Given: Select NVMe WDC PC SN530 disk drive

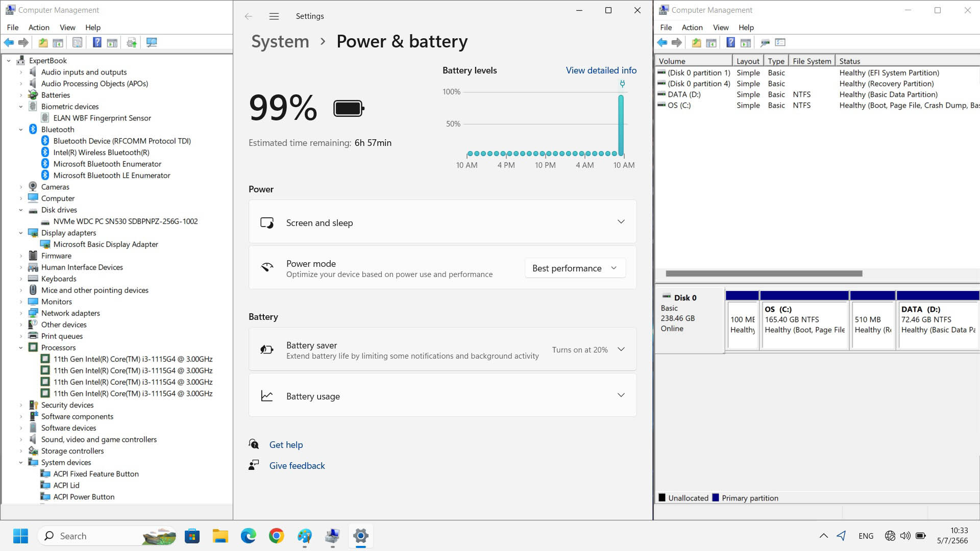Looking at the screenshot, I should point(126,221).
